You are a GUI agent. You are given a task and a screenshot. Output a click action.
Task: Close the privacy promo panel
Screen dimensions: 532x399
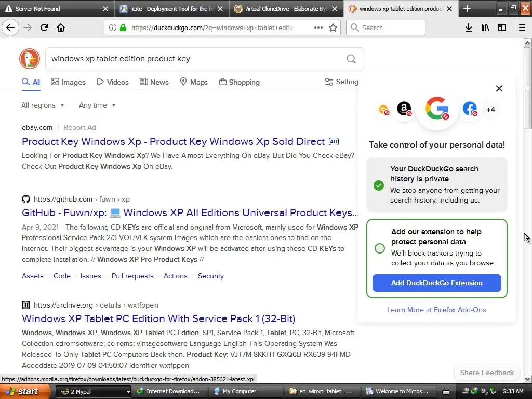coord(499,88)
